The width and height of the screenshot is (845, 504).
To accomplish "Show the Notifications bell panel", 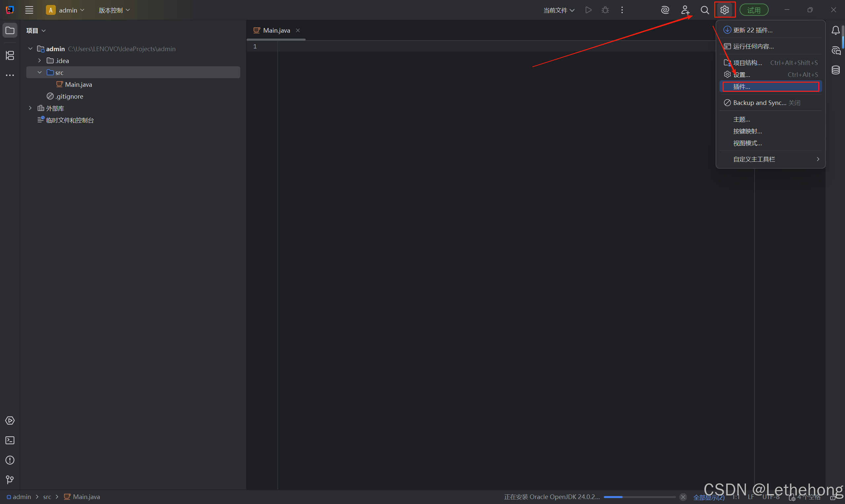I will coord(835,31).
